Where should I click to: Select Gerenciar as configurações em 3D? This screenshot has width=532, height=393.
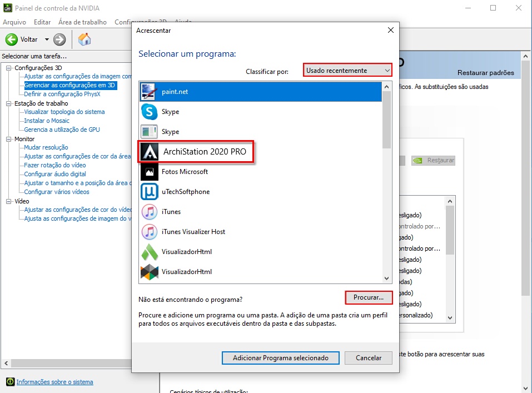pos(70,85)
